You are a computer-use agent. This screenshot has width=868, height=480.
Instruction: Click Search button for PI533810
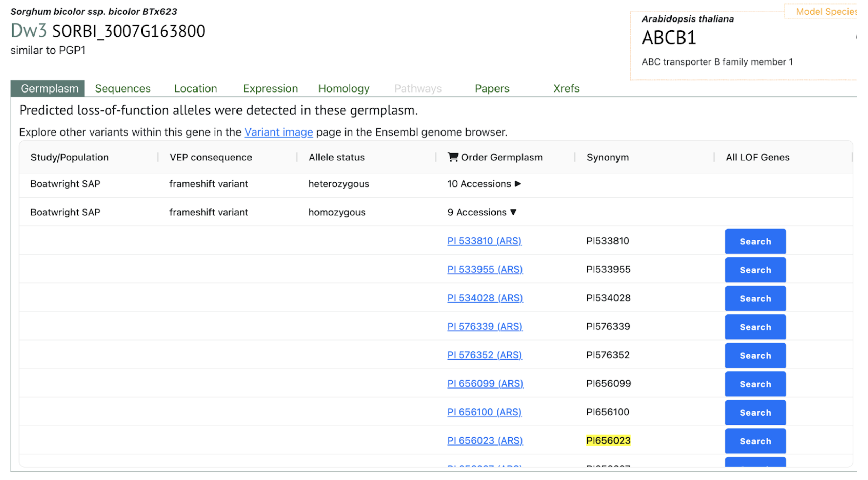[755, 241]
